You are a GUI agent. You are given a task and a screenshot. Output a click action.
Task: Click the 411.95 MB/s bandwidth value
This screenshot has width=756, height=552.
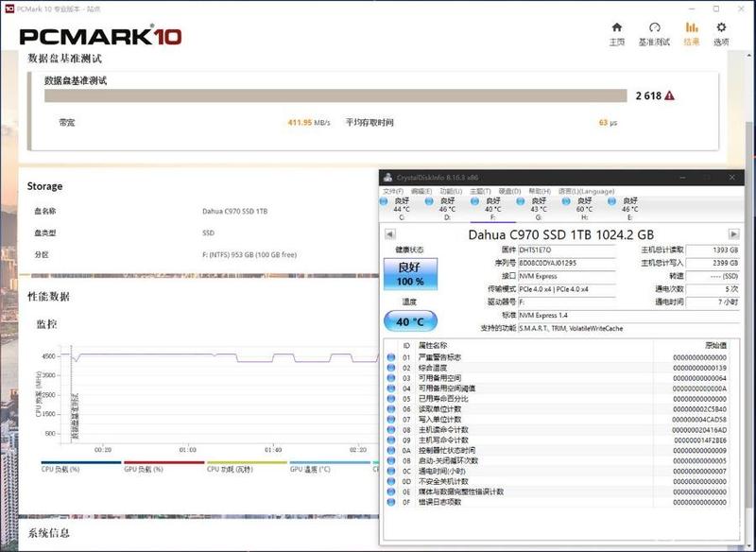pos(309,123)
